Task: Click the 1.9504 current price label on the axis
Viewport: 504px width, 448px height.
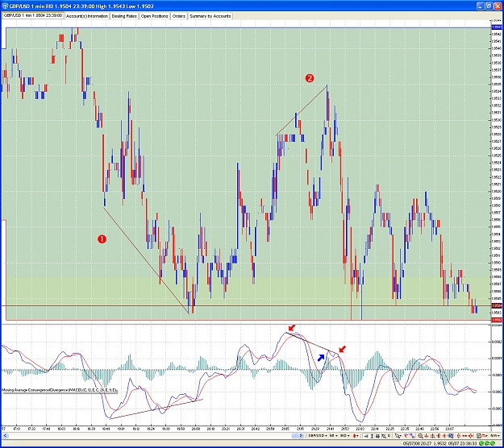Action: (497, 305)
